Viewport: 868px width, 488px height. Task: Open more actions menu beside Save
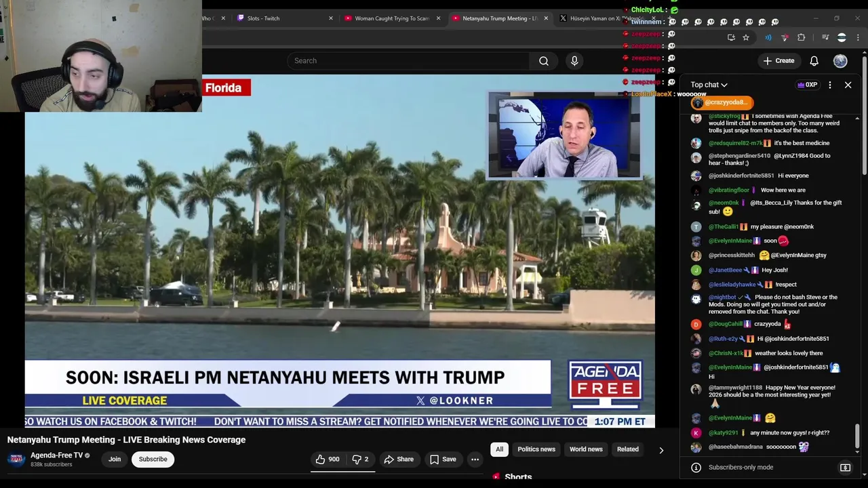[x=475, y=459]
